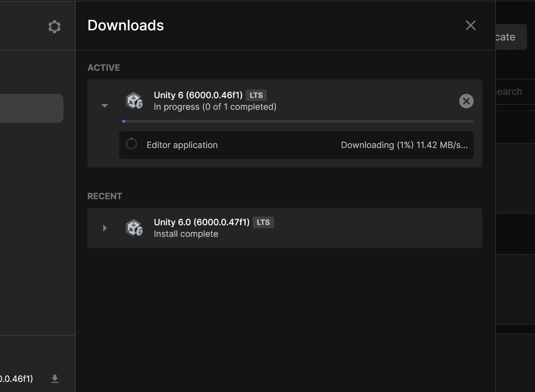Click the Unity 6 (6000.0.46f1) cube icon
This screenshot has height=392, width=535.
pyautogui.click(x=134, y=101)
